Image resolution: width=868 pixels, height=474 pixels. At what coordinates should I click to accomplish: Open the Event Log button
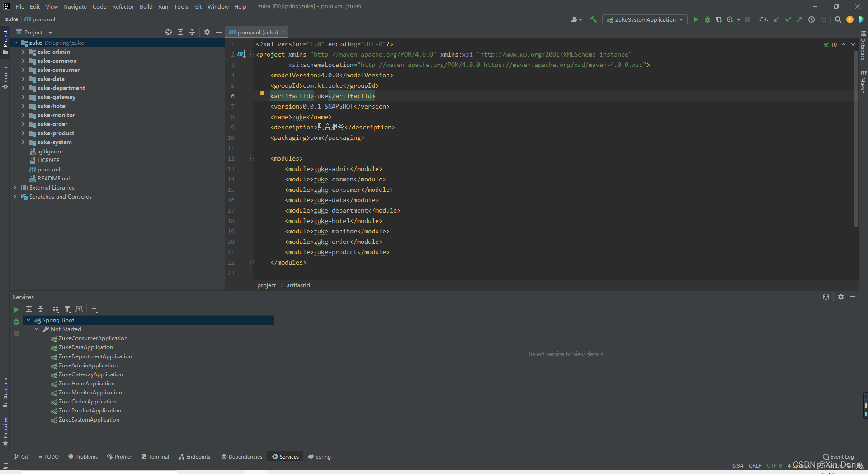[839, 457]
